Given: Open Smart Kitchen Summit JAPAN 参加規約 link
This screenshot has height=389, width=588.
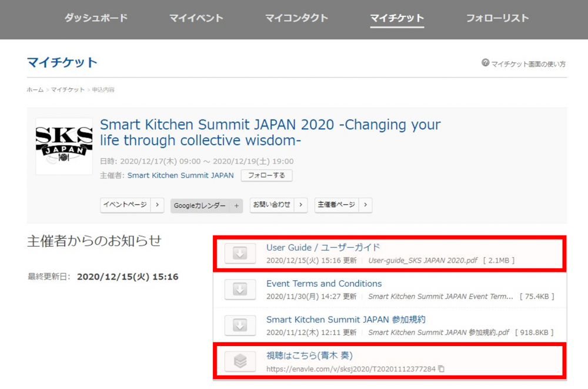Looking at the screenshot, I should coord(346,320).
